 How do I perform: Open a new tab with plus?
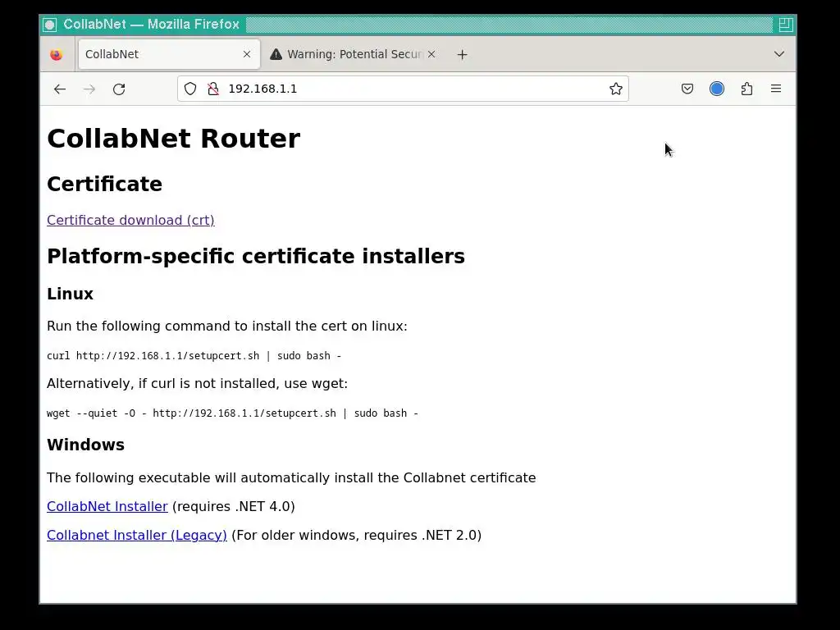(463, 55)
